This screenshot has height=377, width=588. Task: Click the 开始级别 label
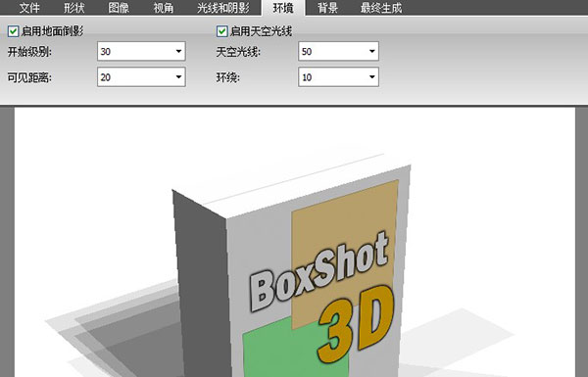coord(29,52)
